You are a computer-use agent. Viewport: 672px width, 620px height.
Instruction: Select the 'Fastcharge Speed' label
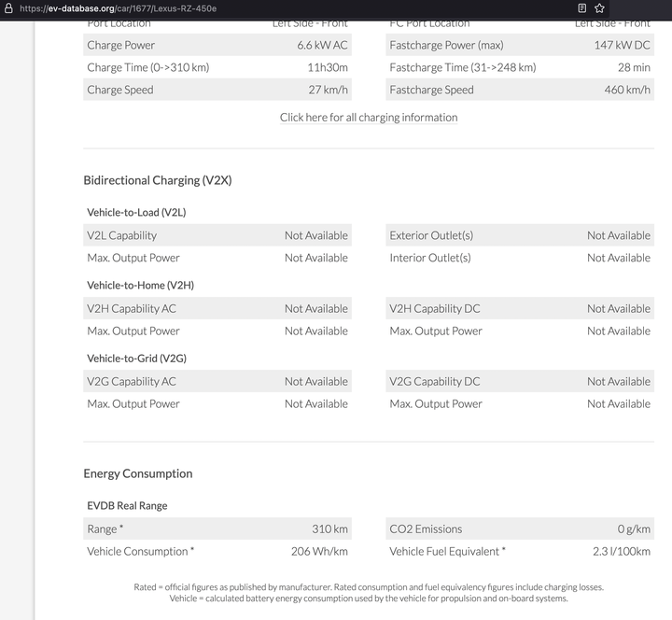click(431, 90)
